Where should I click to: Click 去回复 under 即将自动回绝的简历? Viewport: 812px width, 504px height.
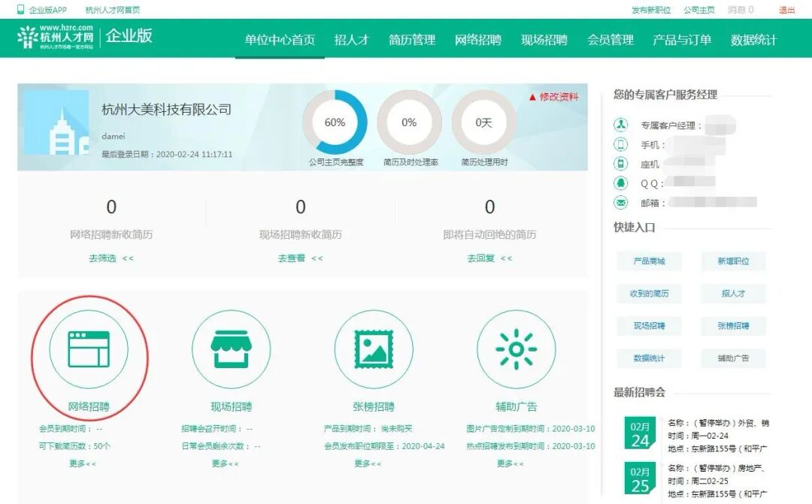(489, 258)
